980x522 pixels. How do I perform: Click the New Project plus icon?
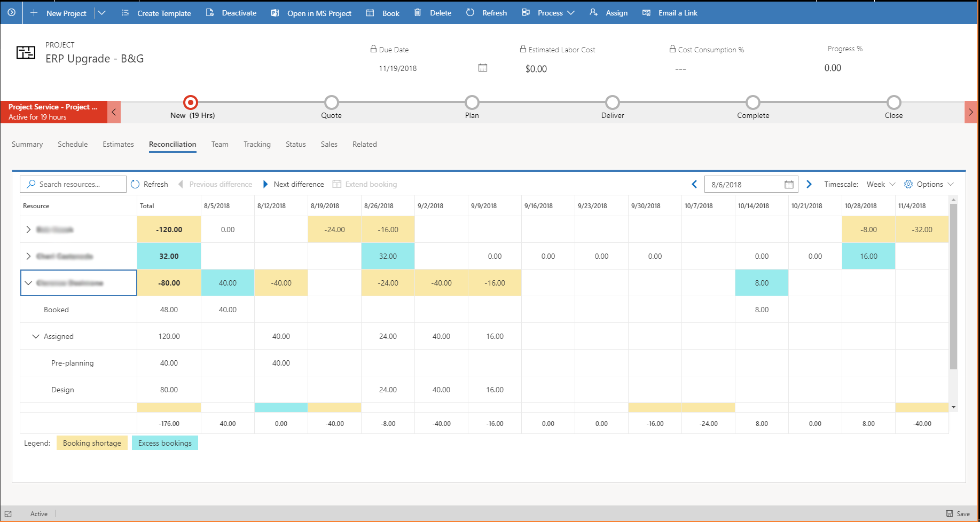34,13
